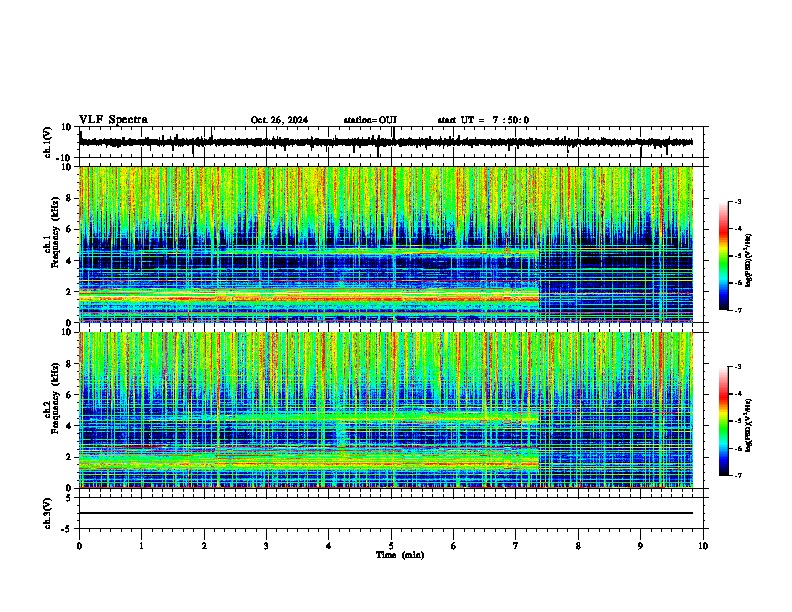The image size is (792, 612).
Task: Click time axis tick label "3"
Action: point(266,546)
